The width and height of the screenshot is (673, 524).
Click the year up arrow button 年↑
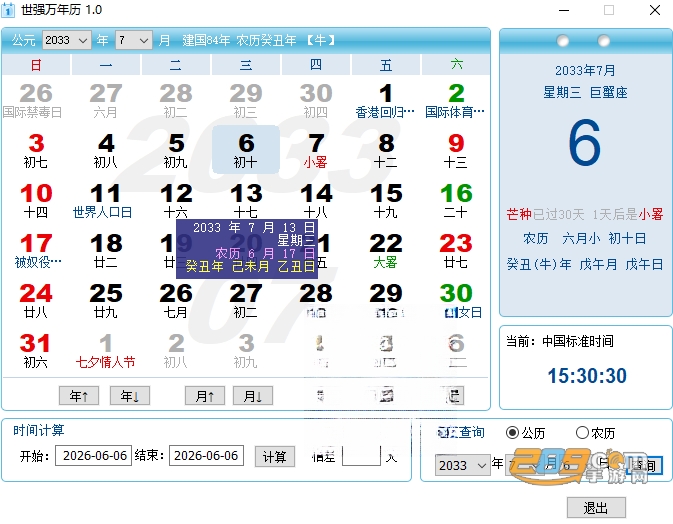tap(79, 396)
